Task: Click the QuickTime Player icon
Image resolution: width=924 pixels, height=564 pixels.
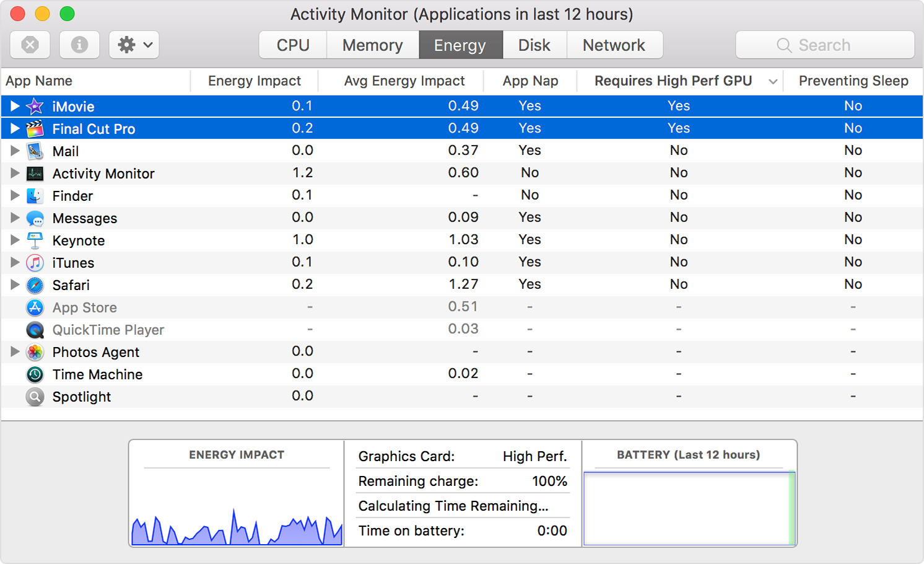Action: pos(35,330)
